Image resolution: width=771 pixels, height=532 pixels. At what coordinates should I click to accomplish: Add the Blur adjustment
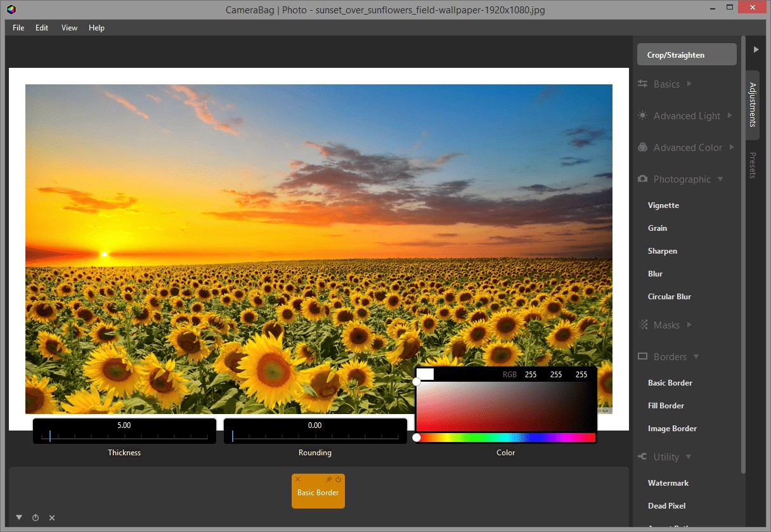click(655, 274)
